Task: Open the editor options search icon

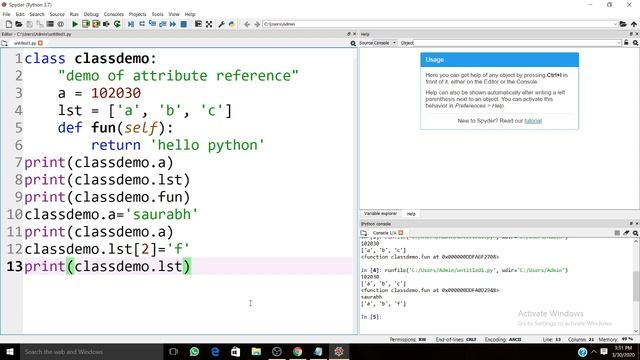Action: point(353,43)
